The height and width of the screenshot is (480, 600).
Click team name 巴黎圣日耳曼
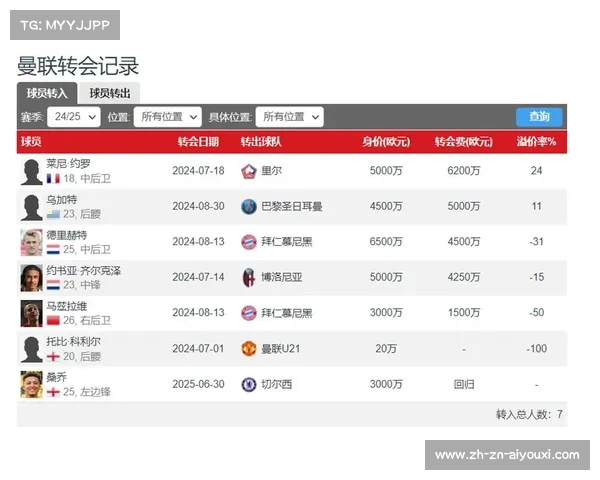[x=292, y=206]
